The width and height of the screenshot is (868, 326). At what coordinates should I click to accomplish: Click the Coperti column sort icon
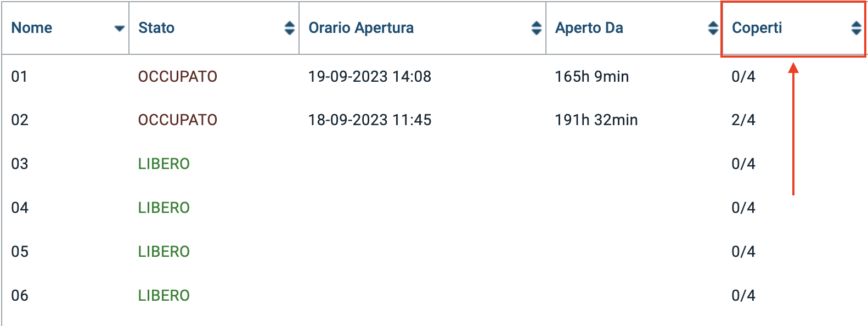855,28
